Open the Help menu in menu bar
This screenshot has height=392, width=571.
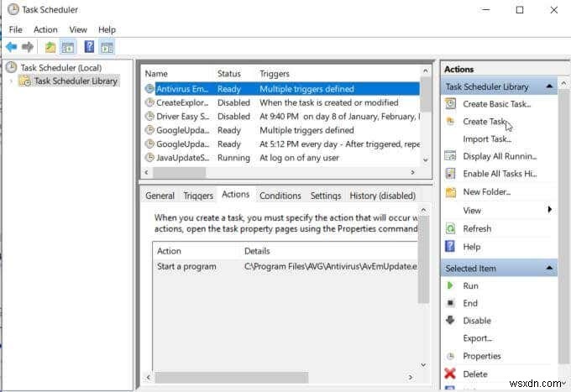[x=107, y=29]
